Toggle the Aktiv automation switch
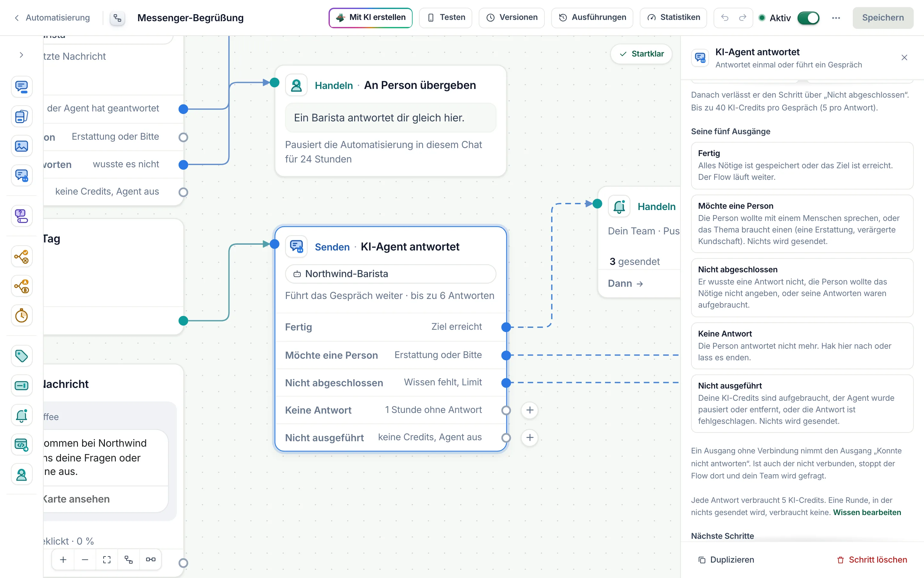Viewport: 924px width, 578px height. click(808, 18)
